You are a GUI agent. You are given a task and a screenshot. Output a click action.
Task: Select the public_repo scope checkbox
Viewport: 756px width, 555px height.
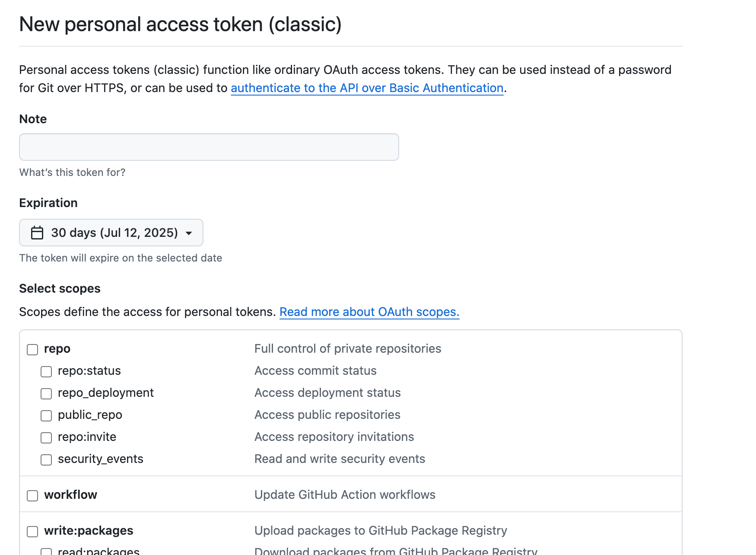[46, 415]
